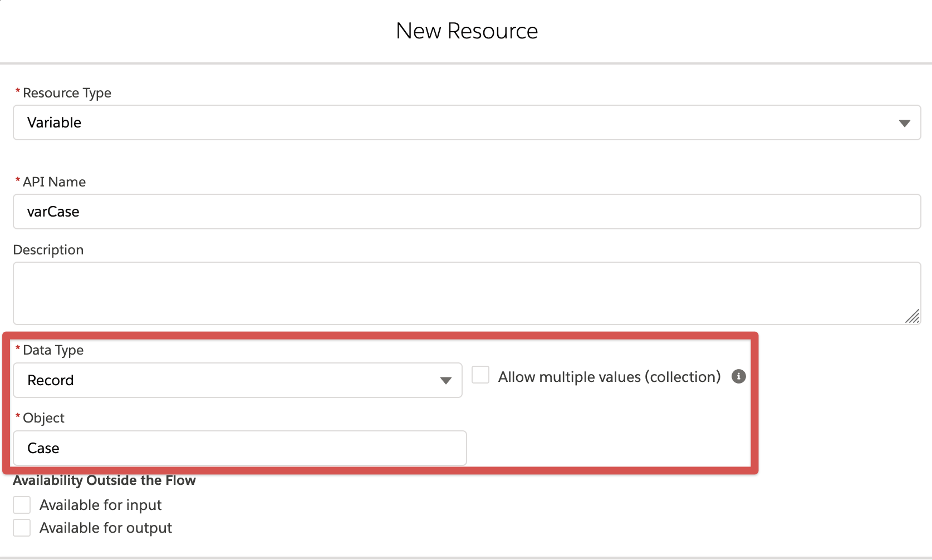
Task: Click the 'Data Type' field label
Action: [53, 350]
